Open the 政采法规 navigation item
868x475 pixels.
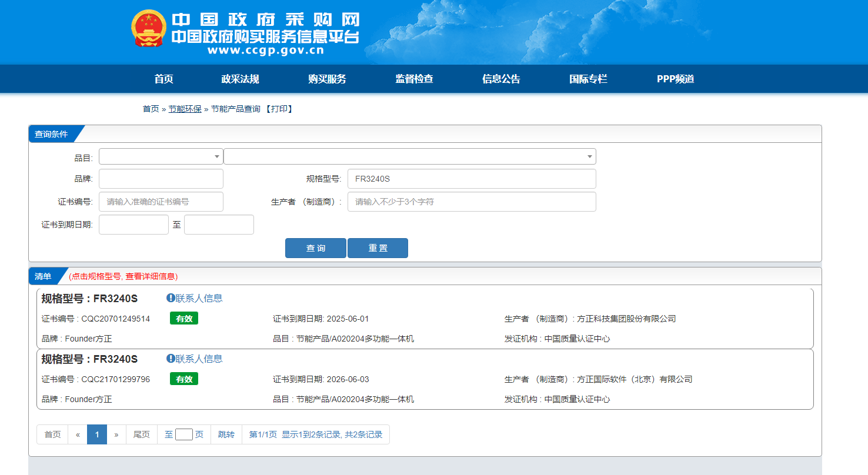[x=240, y=79]
